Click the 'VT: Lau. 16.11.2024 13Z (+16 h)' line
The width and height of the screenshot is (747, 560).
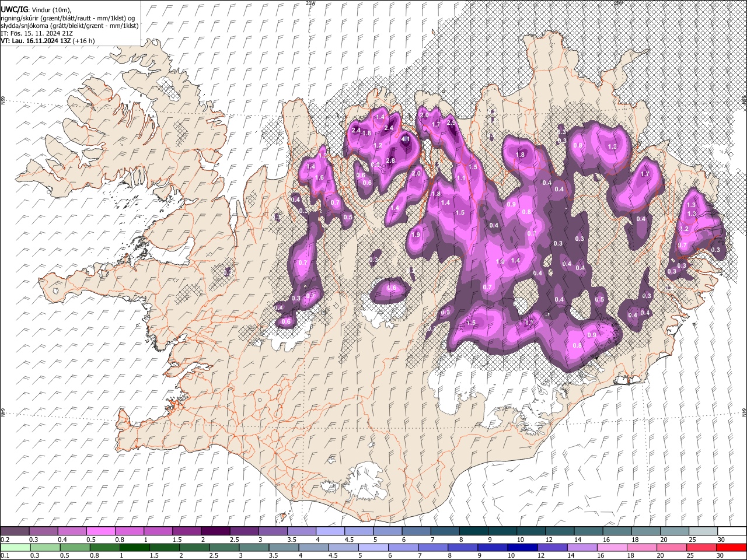(x=48, y=41)
